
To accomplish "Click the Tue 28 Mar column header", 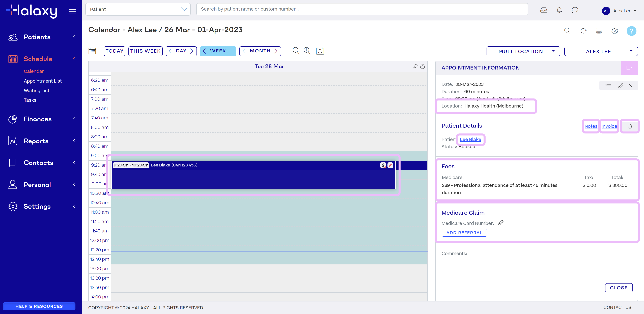I will [269, 66].
